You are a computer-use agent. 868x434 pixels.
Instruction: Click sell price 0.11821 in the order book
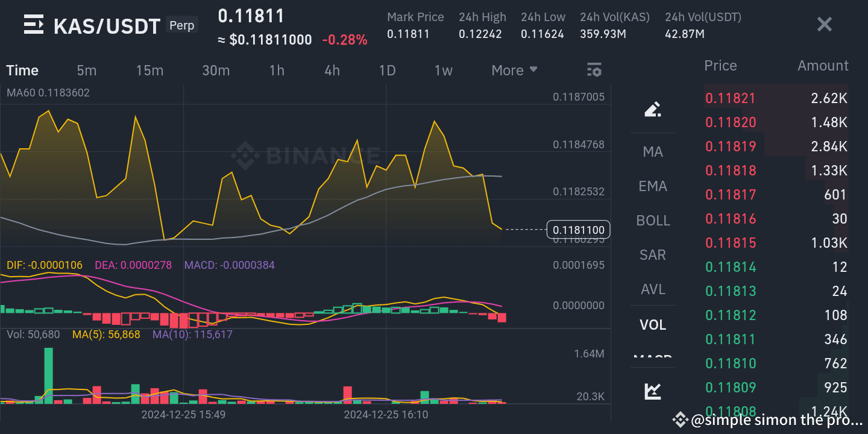(x=730, y=98)
